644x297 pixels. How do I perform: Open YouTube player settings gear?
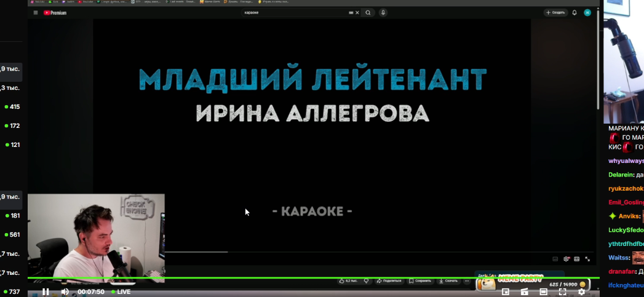click(x=566, y=259)
